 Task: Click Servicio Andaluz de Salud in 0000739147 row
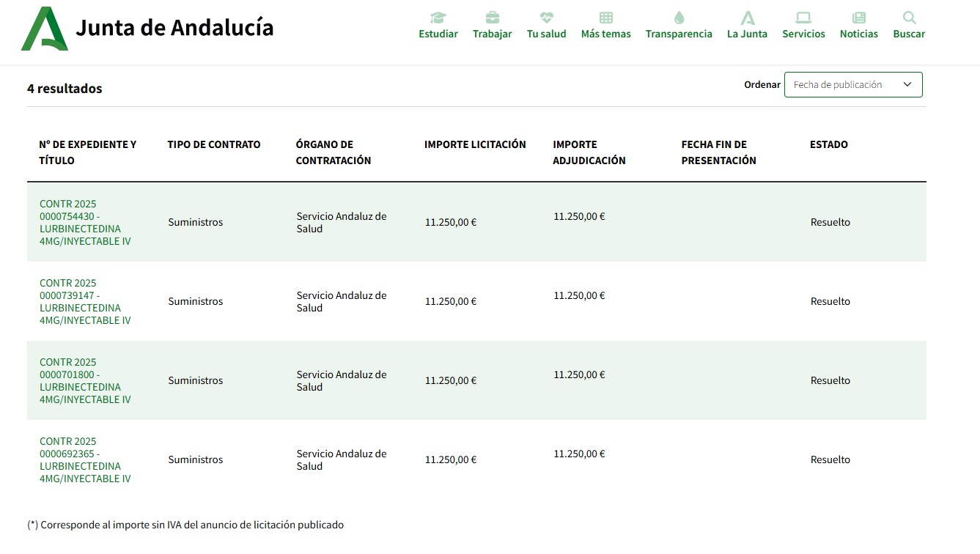(x=342, y=301)
